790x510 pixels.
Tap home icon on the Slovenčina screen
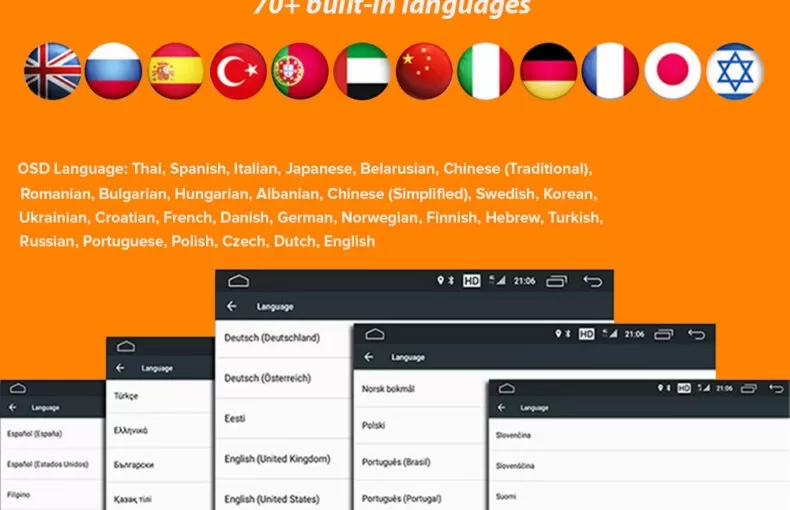pyautogui.click(x=506, y=388)
